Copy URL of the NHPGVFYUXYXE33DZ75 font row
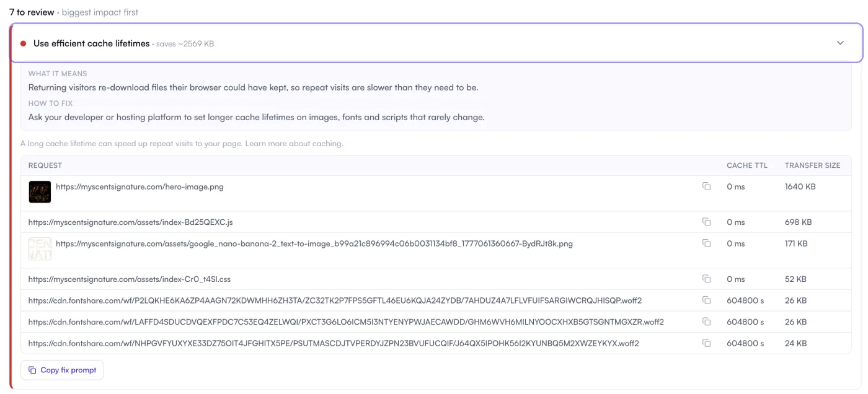 tap(706, 343)
